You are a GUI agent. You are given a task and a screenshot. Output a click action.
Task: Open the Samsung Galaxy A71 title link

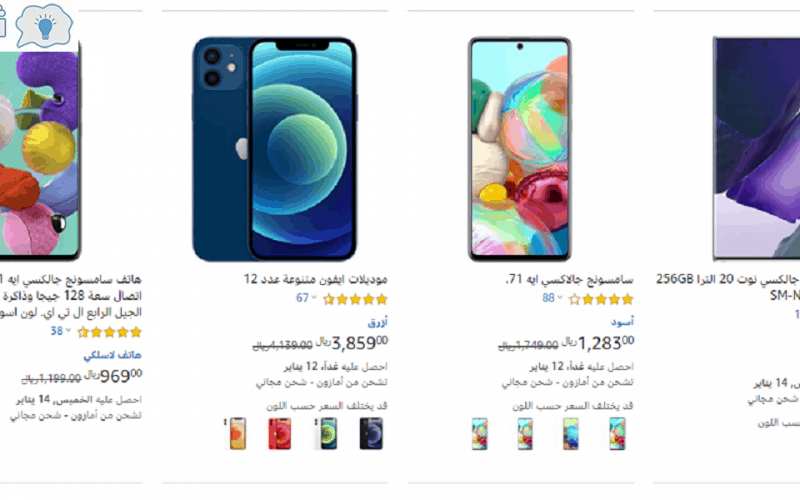tap(569, 280)
